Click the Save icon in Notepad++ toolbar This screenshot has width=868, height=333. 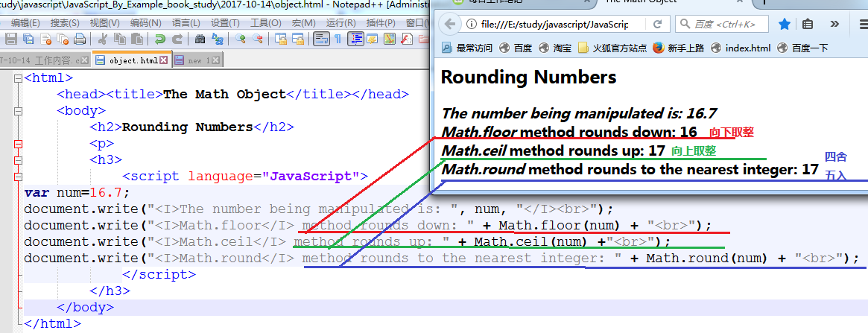[x=11, y=39]
